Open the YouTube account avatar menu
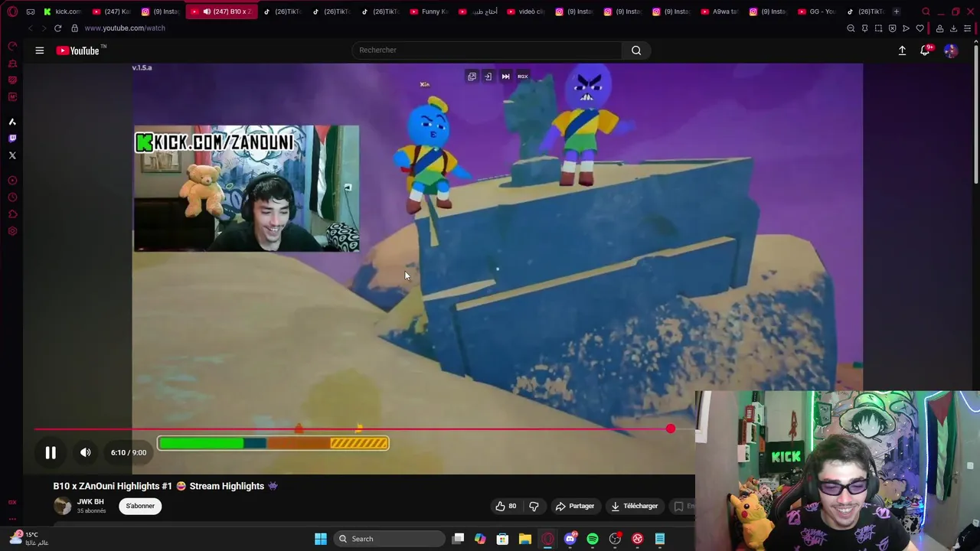Image resolution: width=980 pixels, height=551 pixels. tap(950, 51)
